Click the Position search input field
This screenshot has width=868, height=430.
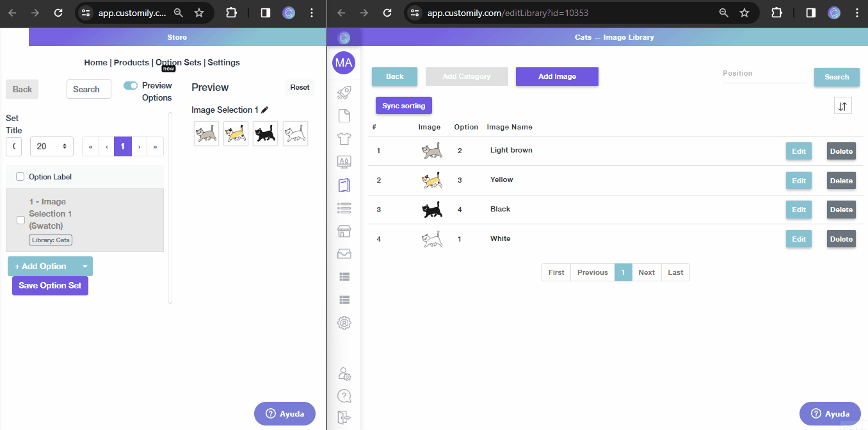[764, 74]
